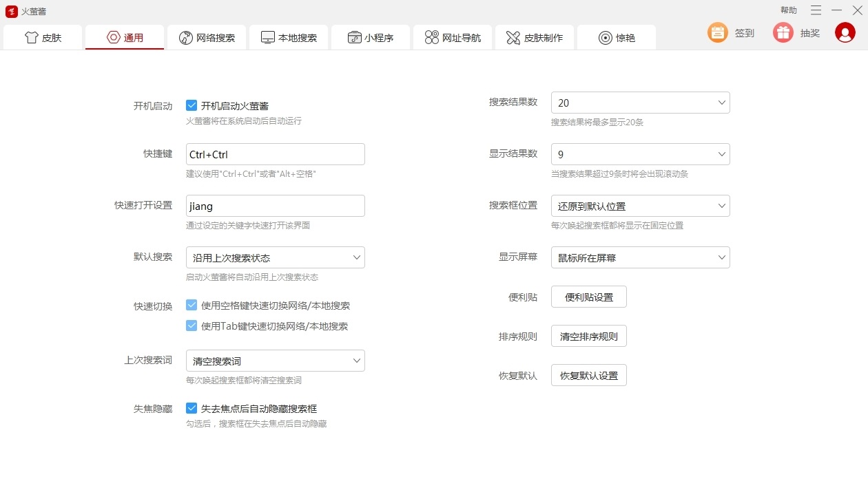Click the 快捷键 input field
The width and height of the screenshot is (868, 490).
point(275,154)
